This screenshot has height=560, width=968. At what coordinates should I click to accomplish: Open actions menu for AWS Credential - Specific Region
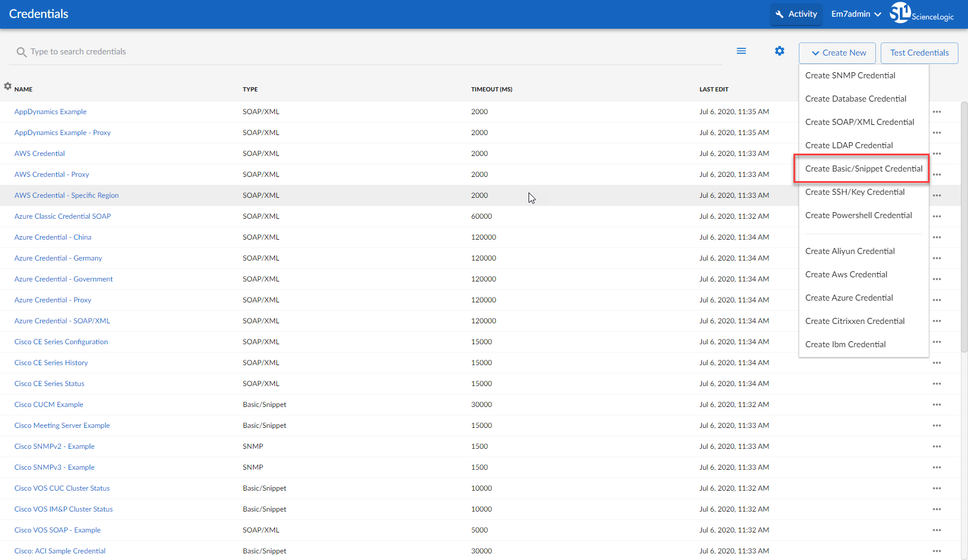click(x=937, y=195)
